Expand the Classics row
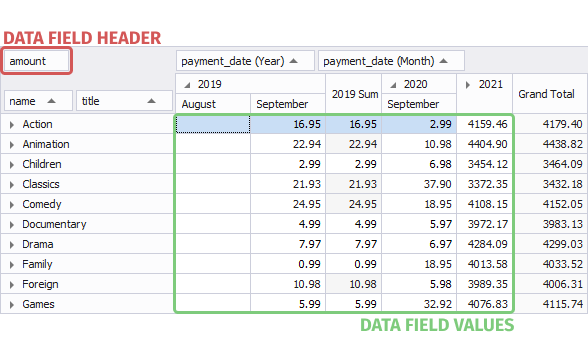588x360 pixels. pos(12,185)
